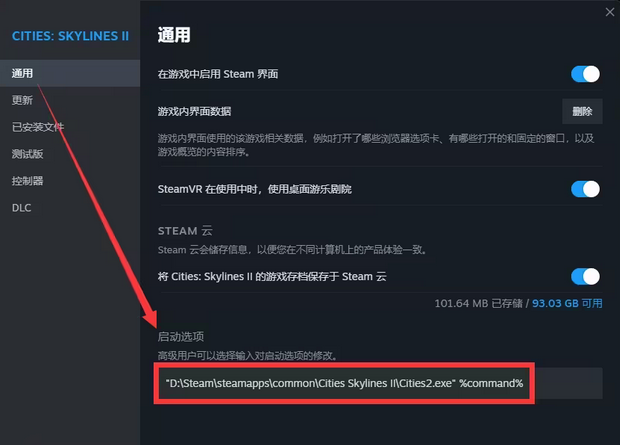Click the 通用 page heading
The width and height of the screenshot is (620, 445).
point(174,35)
